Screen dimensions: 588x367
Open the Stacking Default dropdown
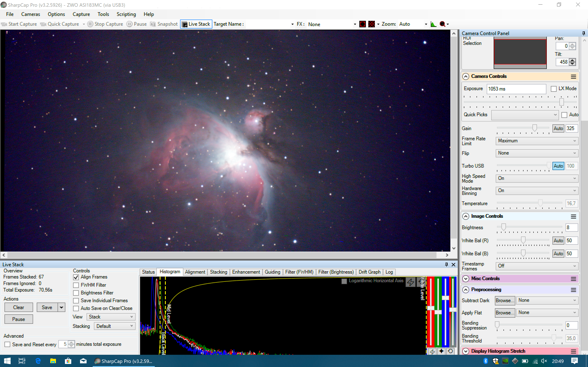(115, 326)
